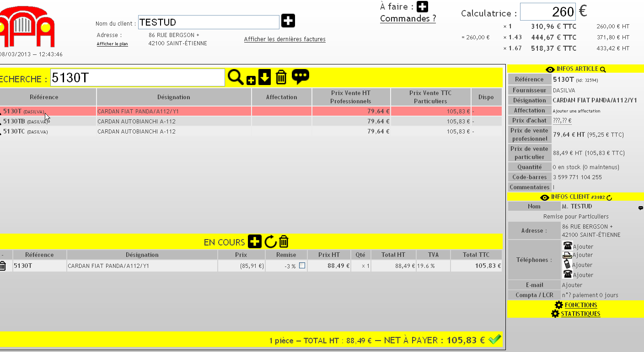Click the Calculatrice input field
This screenshot has height=352, width=644.
point(547,12)
